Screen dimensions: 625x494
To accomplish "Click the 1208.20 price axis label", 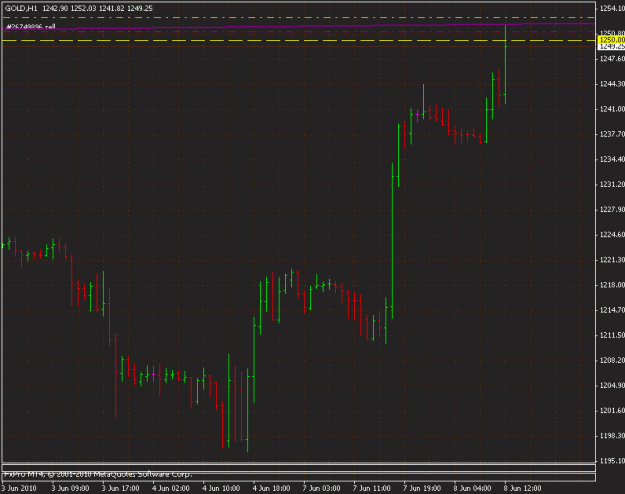I will pyautogui.click(x=612, y=360).
